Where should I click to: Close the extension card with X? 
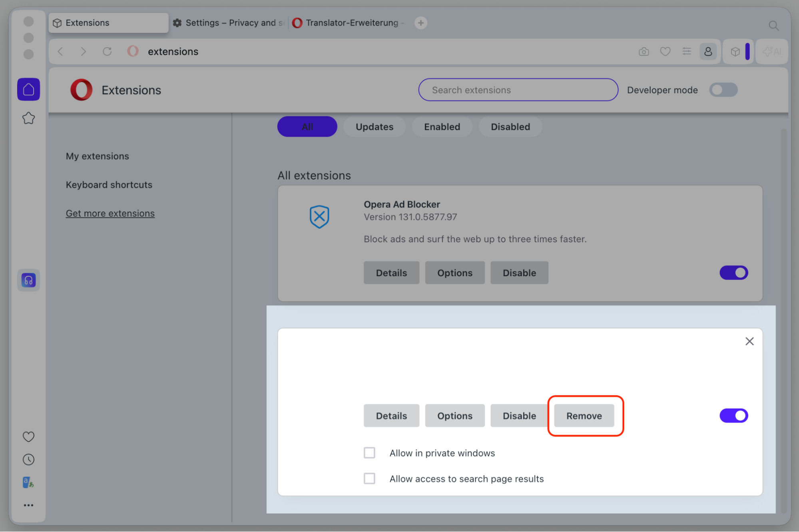point(749,341)
